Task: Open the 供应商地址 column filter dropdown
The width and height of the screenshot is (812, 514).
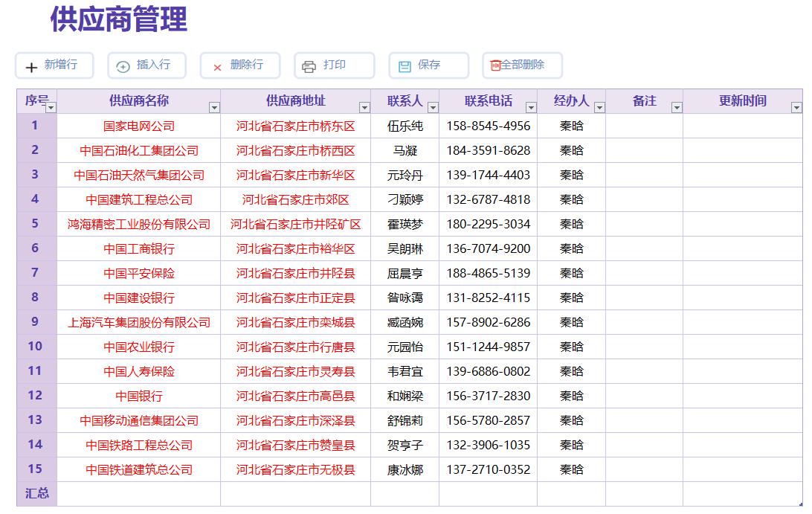Action: click(364, 108)
